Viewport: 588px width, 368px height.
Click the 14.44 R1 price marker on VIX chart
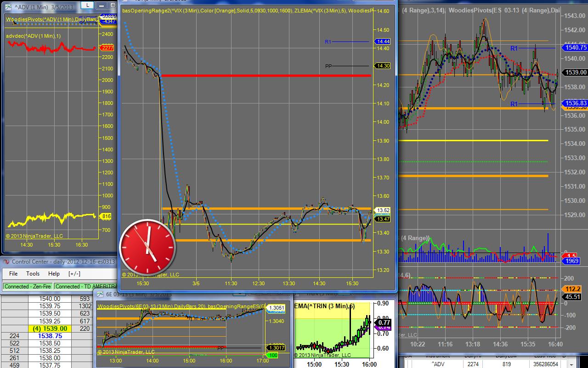tap(383, 41)
